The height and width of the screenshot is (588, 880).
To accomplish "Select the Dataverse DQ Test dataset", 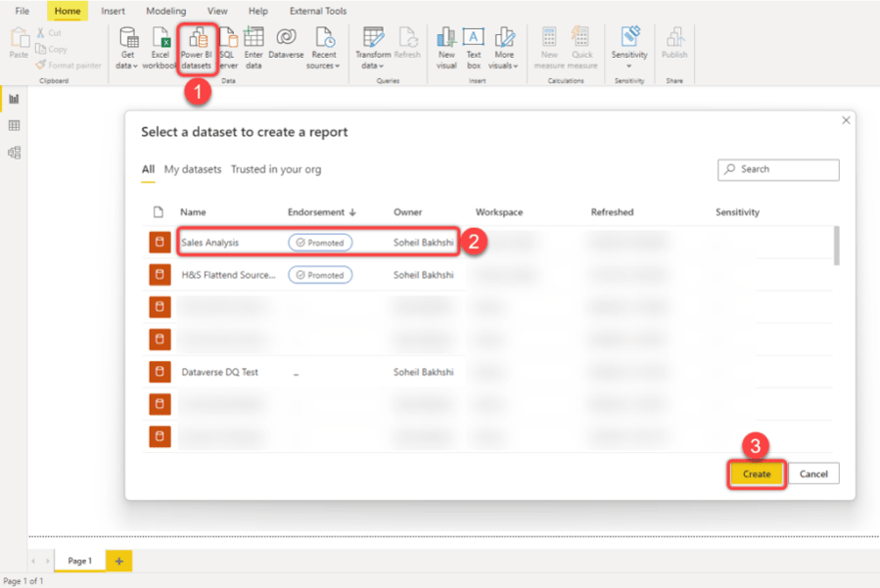I will (x=220, y=372).
